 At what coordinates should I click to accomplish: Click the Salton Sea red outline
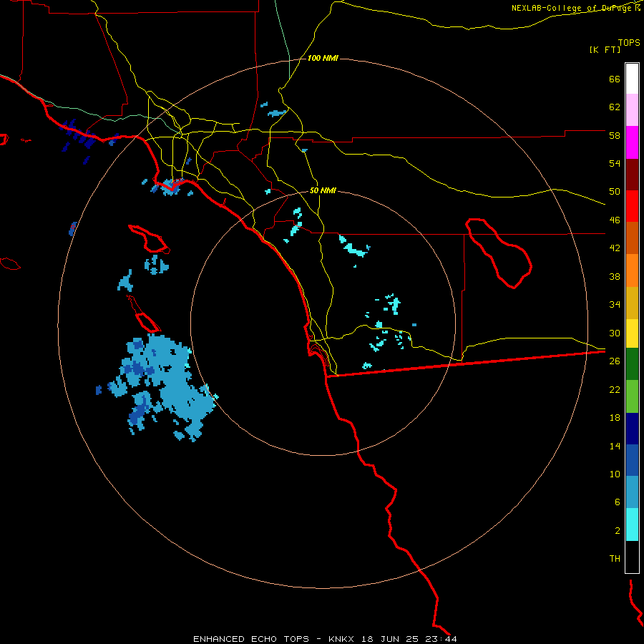tap(498, 253)
